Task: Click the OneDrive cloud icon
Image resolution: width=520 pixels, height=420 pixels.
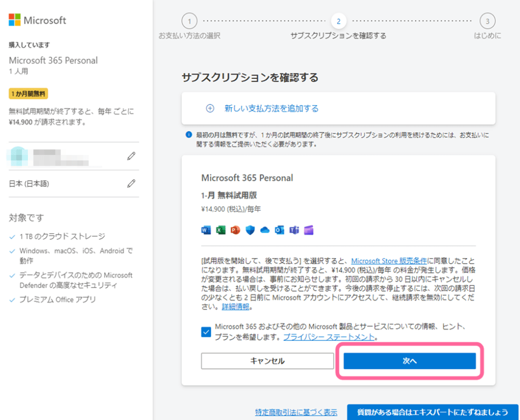Action: coord(265,230)
